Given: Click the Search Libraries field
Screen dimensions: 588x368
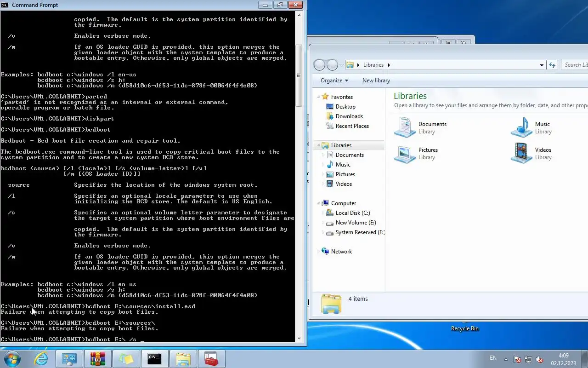Looking at the screenshot, I should (x=575, y=65).
